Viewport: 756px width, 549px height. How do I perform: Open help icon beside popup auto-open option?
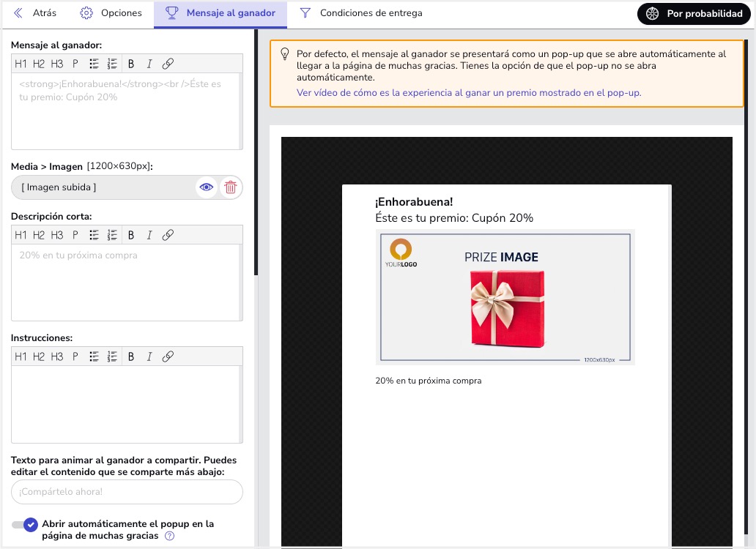coord(170,537)
